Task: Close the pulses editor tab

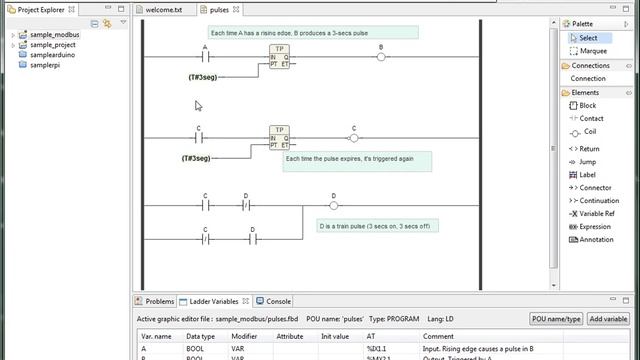Action: (x=236, y=9)
